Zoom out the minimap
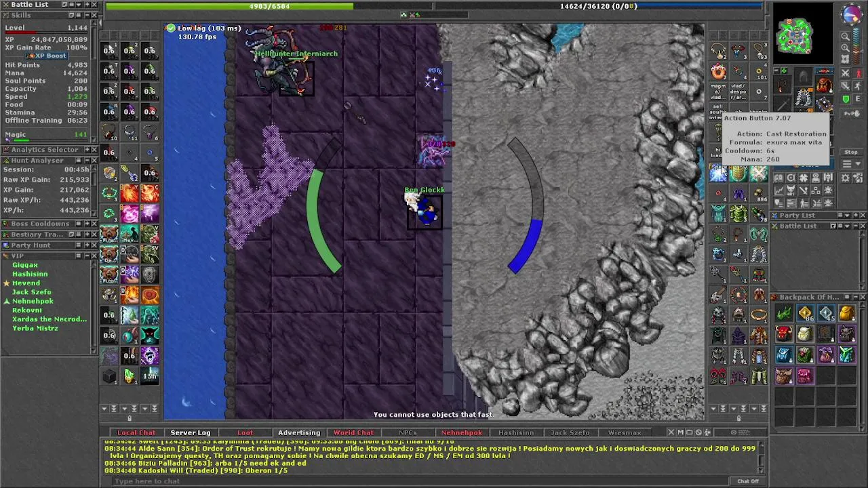868x488 pixels. pos(846,37)
